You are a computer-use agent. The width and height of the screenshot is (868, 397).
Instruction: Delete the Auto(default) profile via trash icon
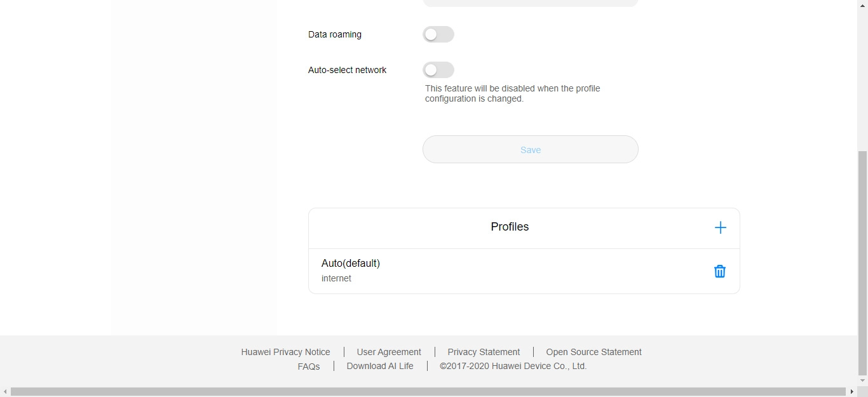click(x=719, y=271)
